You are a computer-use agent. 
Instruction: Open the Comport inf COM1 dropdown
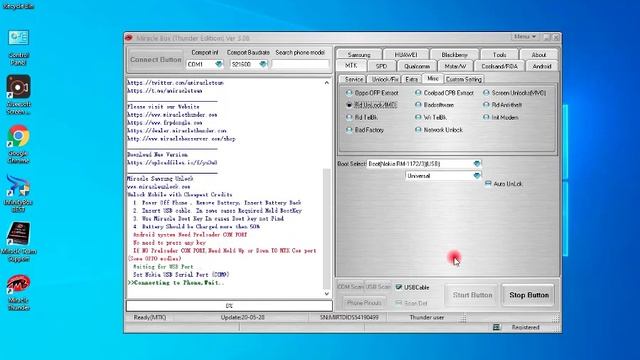(x=219, y=64)
